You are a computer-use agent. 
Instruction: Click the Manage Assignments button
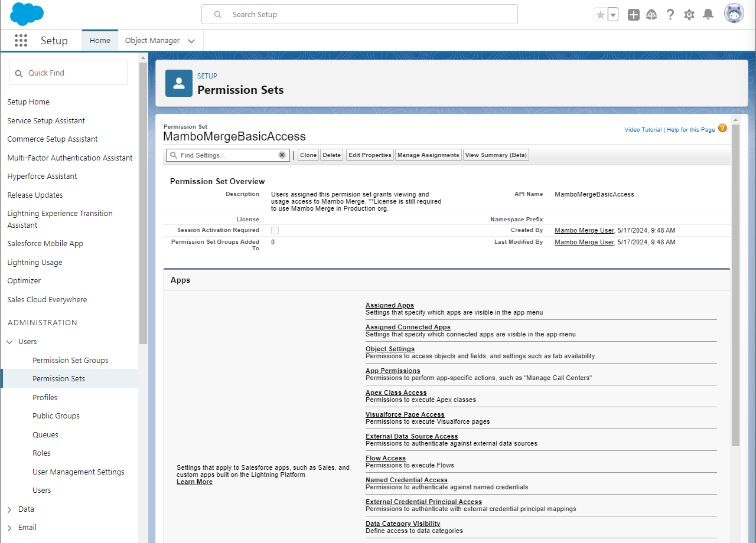click(x=428, y=155)
